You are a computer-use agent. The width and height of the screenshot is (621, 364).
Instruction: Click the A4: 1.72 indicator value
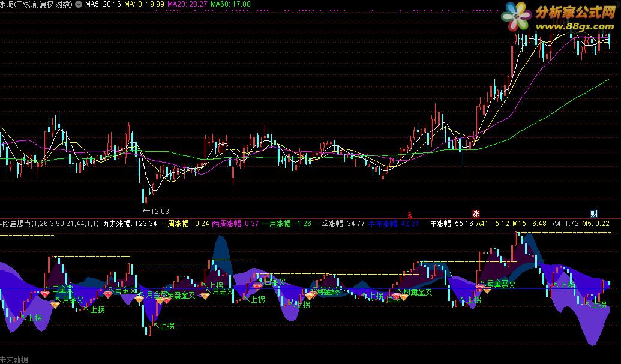point(566,224)
